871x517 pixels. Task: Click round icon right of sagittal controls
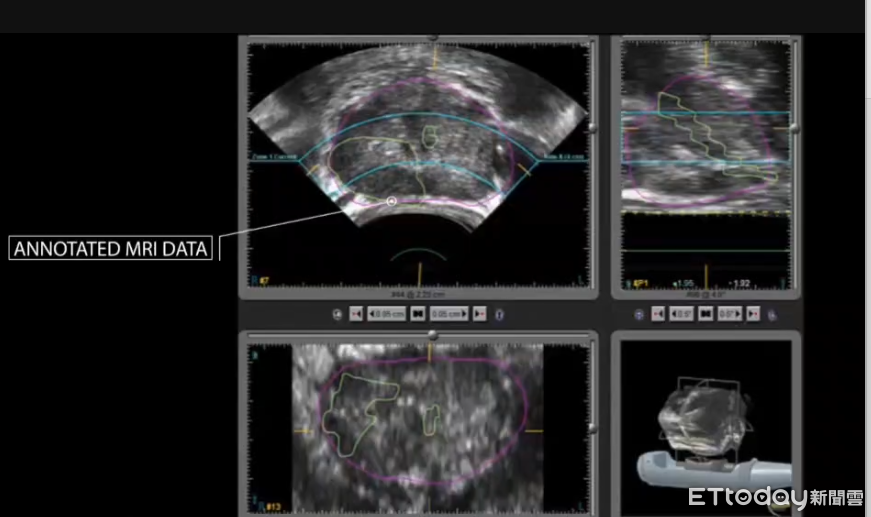coord(772,314)
